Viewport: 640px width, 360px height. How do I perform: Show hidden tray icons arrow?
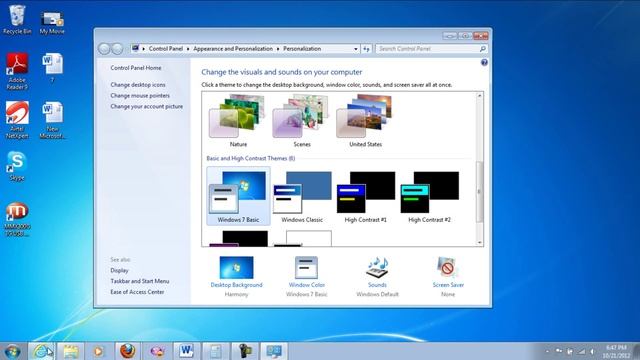pos(547,351)
